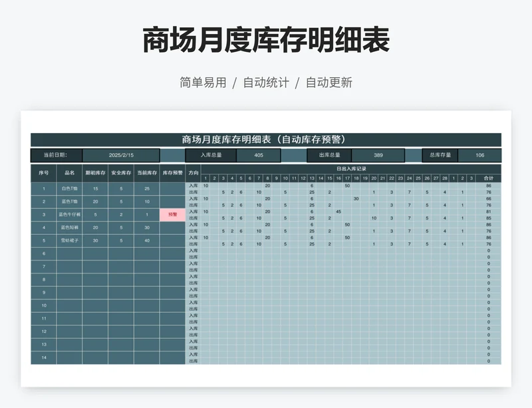
Task: Click the pink 预警 warning cell
Action: [x=173, y=215]
